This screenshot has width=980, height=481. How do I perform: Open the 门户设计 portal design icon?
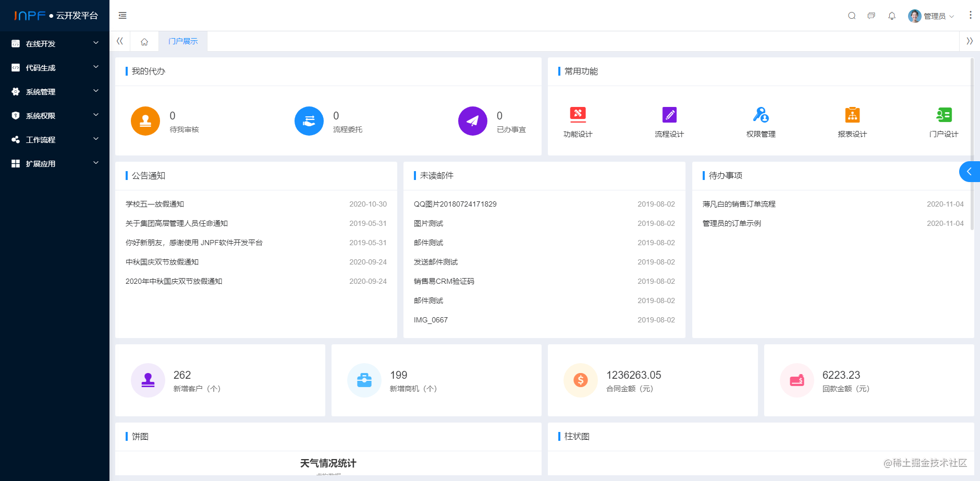943,115
